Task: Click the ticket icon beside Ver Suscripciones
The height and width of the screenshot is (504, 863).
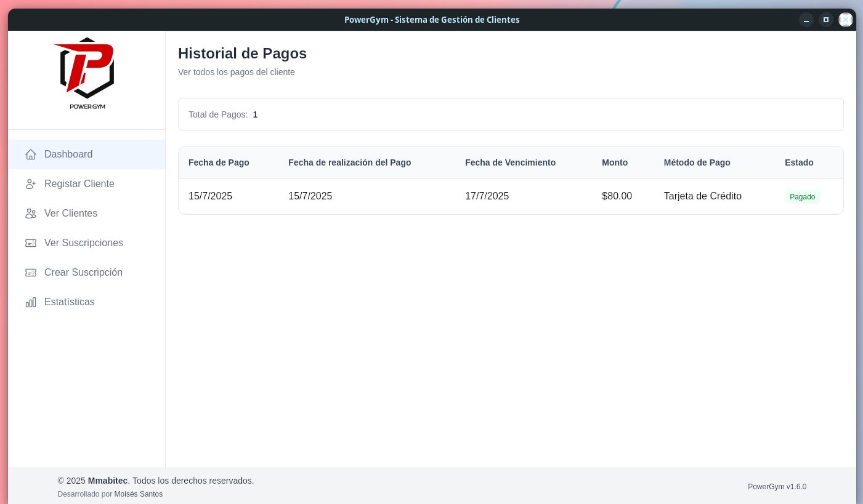Action: coord(31,243)
